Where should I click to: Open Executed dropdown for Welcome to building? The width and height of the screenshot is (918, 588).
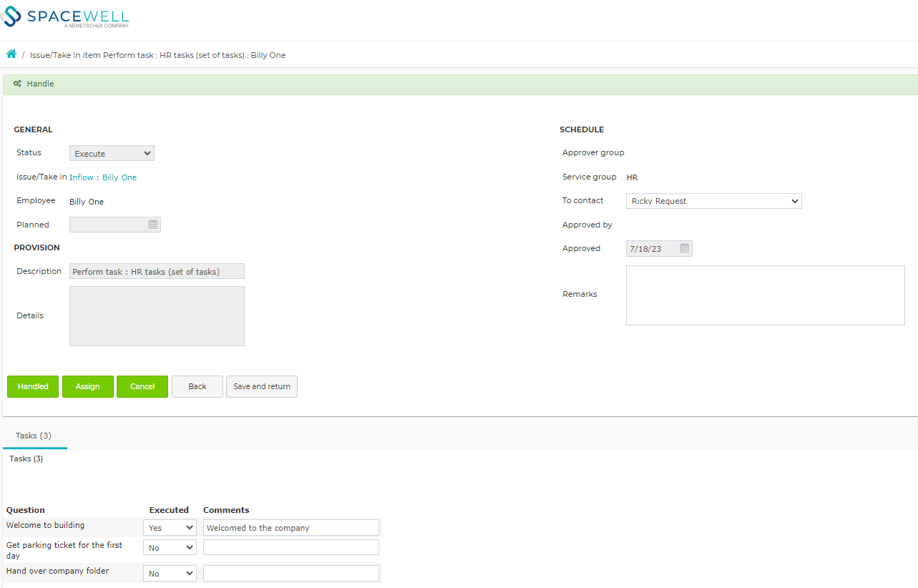170,528
